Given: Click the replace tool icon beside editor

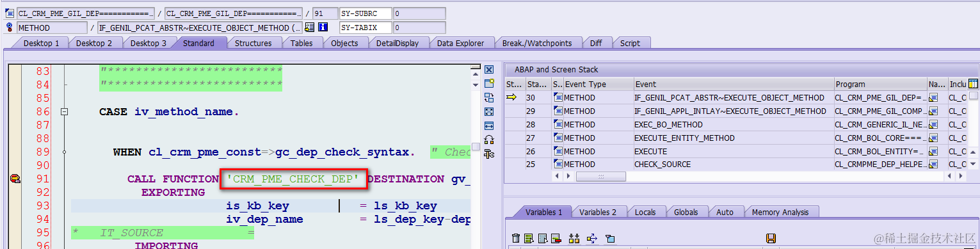Looking at the screenshot, I should point(489,97).
